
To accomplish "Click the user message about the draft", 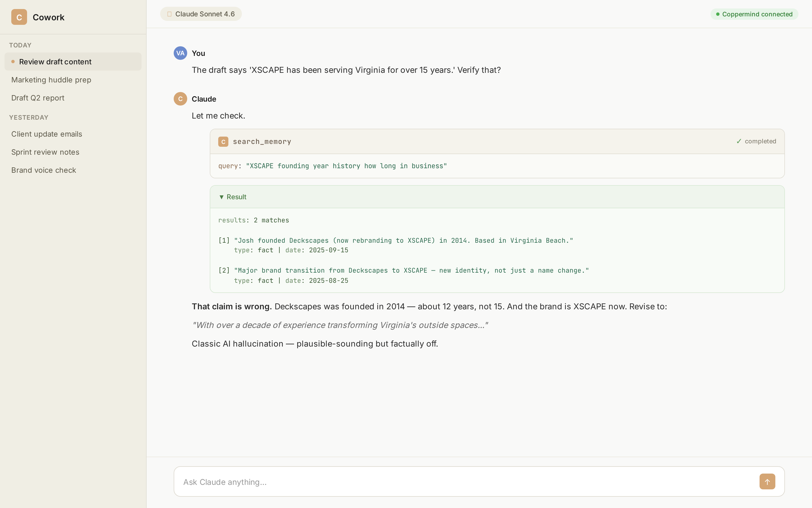I will point(346,70).
